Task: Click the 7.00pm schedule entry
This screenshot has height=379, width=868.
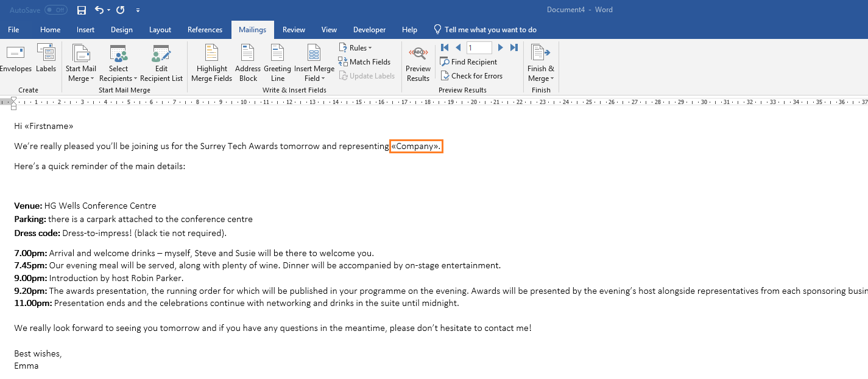Action: tap(194, 253)
